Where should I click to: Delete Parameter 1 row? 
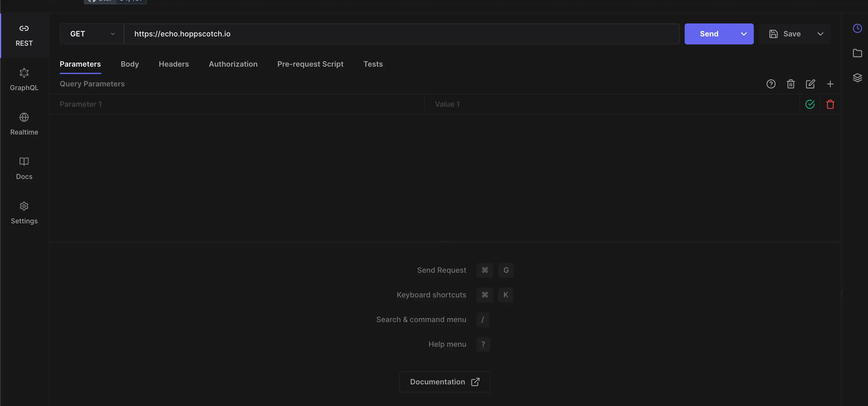point(830,104)
